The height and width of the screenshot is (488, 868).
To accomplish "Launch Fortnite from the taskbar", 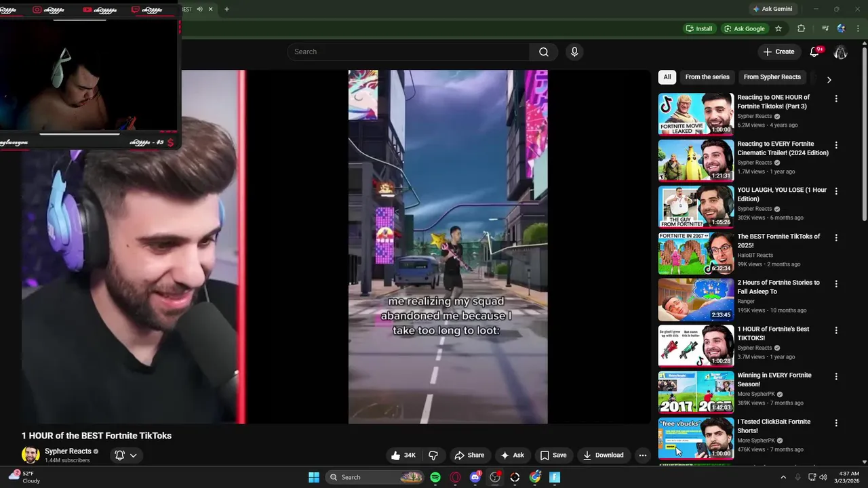I will (555, 477).
